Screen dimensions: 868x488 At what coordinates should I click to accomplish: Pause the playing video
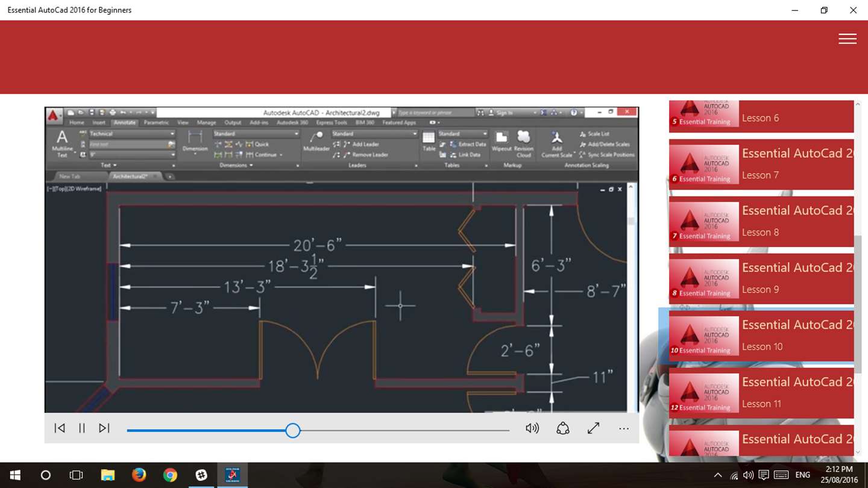(82, 428)
